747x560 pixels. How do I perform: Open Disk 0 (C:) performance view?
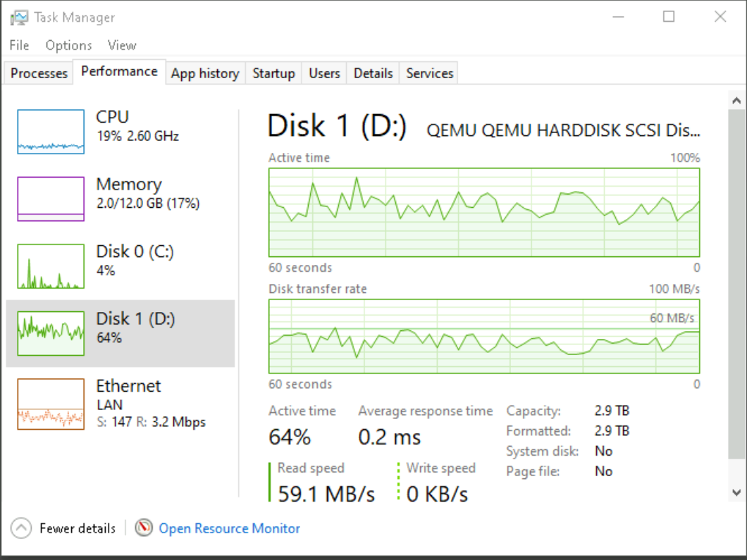[x=134, y=261]
